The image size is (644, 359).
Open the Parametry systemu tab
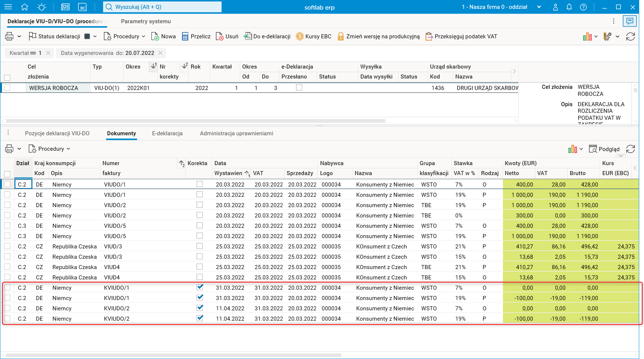(x=146, y=21)
